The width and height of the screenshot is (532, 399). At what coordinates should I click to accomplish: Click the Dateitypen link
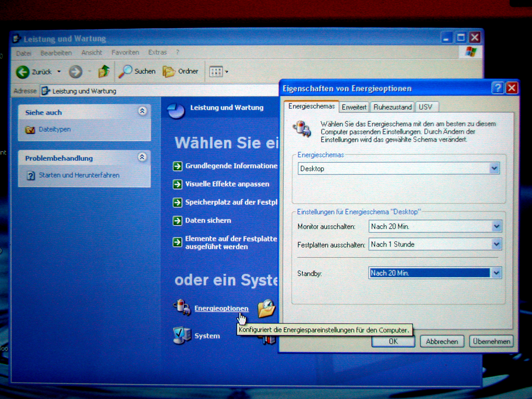55,129
